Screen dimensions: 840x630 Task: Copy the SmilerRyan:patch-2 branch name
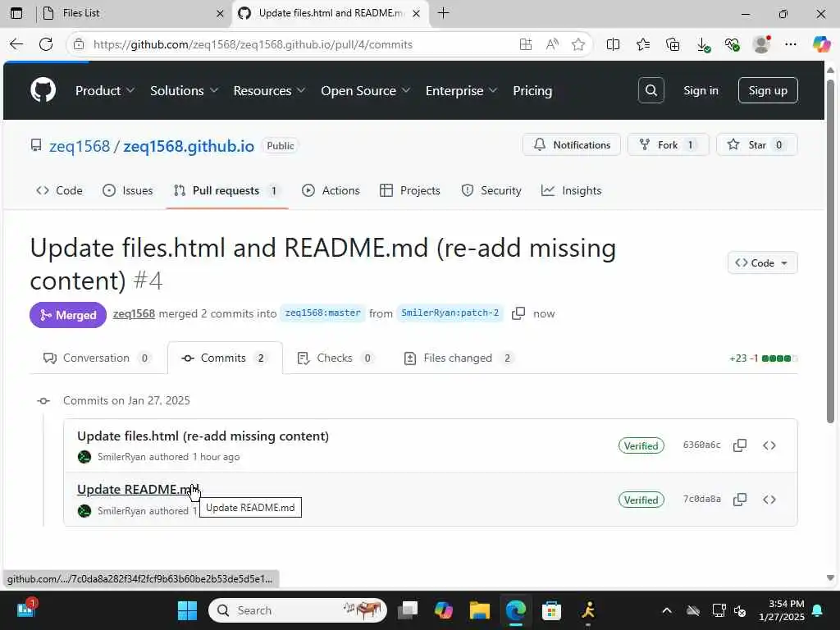[x=518, y=313]
